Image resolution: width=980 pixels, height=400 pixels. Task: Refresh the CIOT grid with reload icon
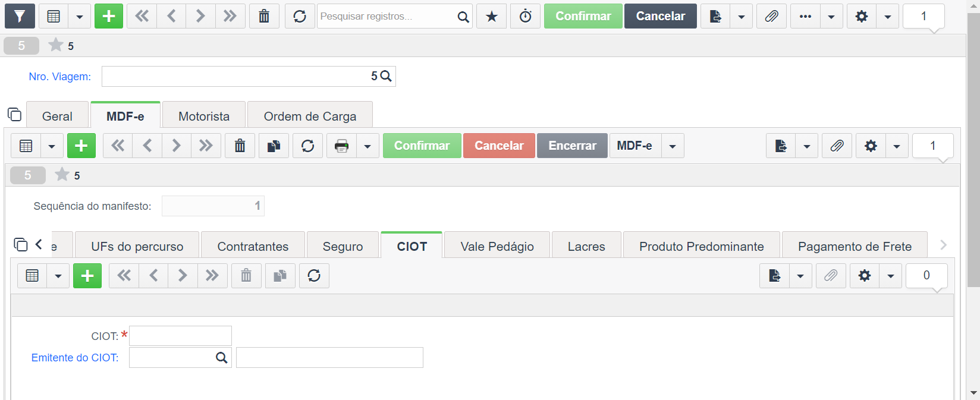(x=314, y=275)
